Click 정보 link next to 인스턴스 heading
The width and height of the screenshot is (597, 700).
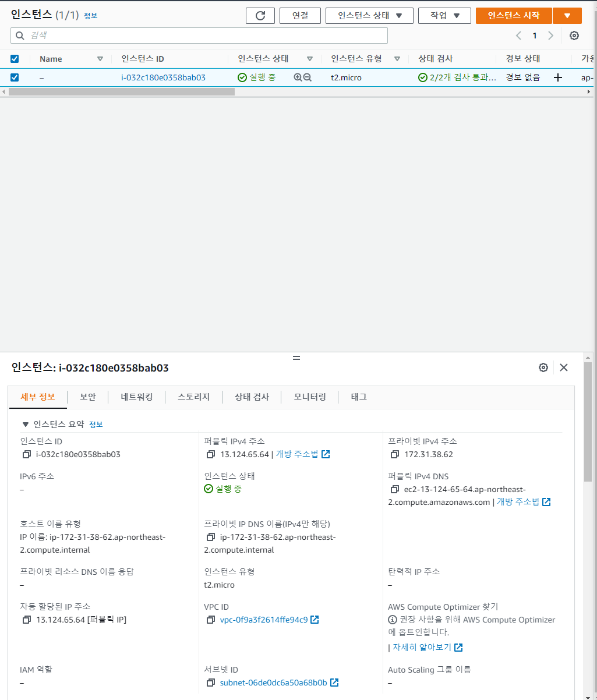pos(90,16)
